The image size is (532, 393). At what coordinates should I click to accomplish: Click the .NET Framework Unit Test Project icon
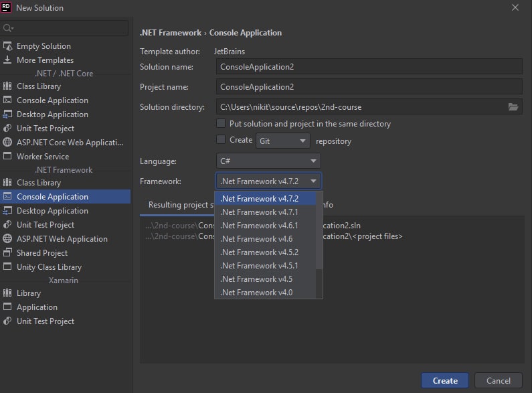(7, 224)
